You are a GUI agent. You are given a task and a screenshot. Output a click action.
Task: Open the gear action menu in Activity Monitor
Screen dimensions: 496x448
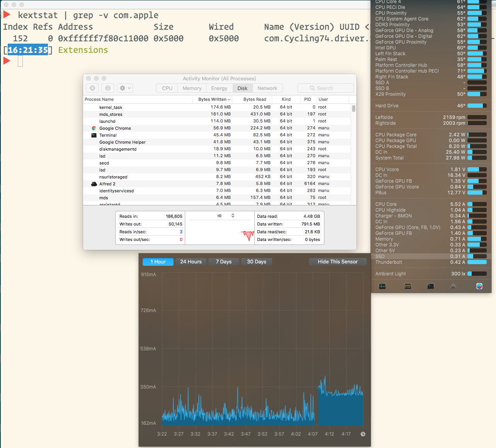(125, 88)
